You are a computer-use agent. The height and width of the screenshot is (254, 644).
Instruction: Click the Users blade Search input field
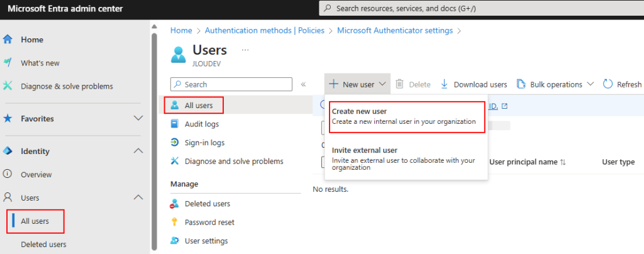tap(231, 84)
